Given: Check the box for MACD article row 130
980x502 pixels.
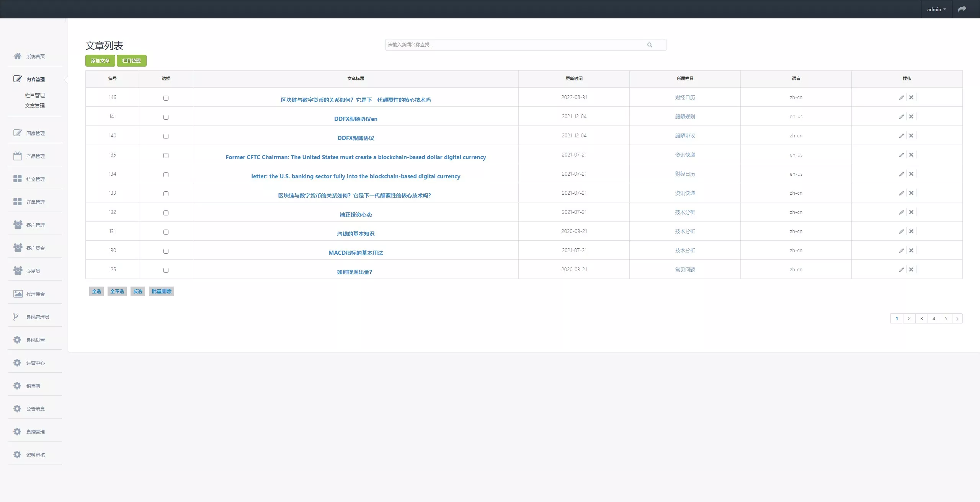Looking at the screenshot, I should tap(166, 251).
